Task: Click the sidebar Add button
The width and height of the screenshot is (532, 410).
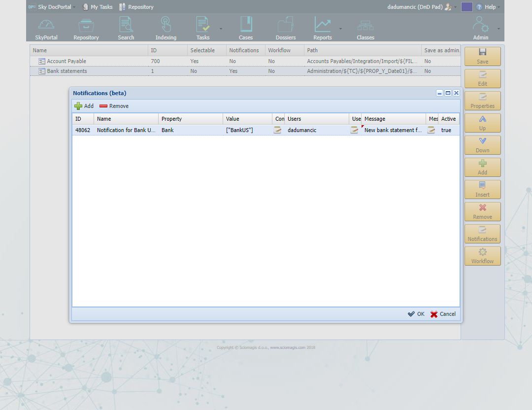Action: coord(482,168)
